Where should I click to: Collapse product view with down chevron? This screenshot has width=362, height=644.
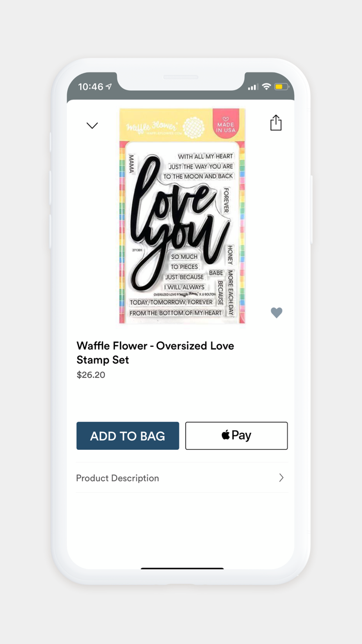point(92,125)
